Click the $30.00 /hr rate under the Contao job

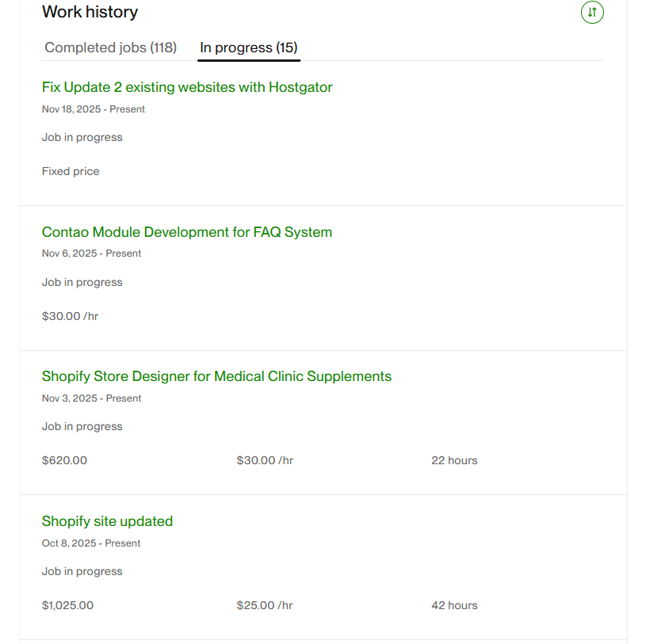coord(70,316)
